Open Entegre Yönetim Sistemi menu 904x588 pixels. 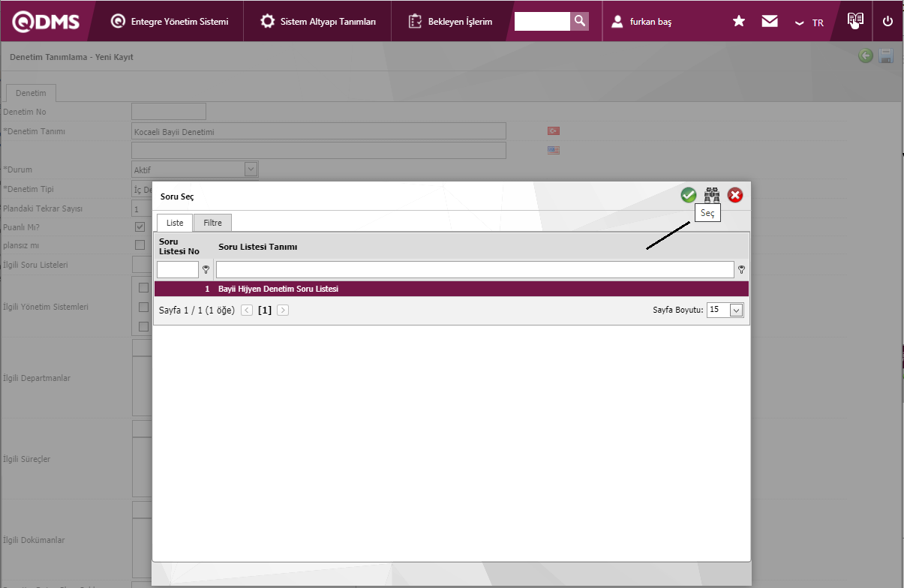(x=170, y=22)
